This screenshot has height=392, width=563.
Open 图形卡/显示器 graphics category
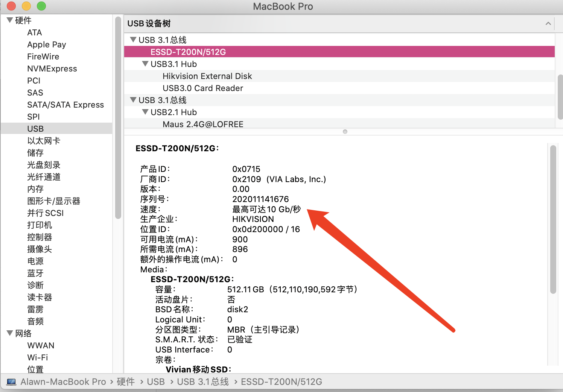54,201
